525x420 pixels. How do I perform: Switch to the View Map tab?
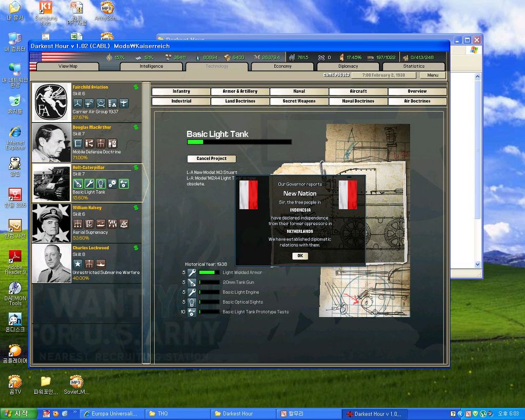tap(68, 66)
